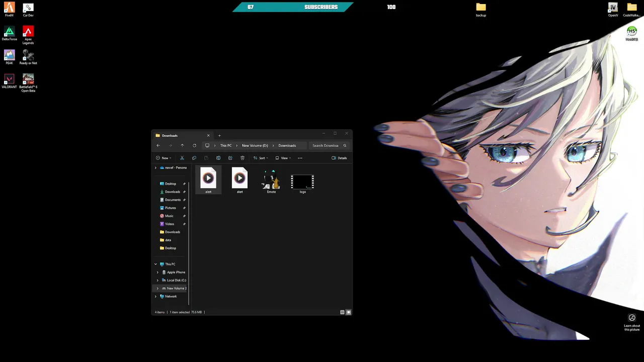The width and height of the screenshot is (644, 362).
Task: Click the search magnifier icon
Action: pyautogui.click(x=345, y=145)
